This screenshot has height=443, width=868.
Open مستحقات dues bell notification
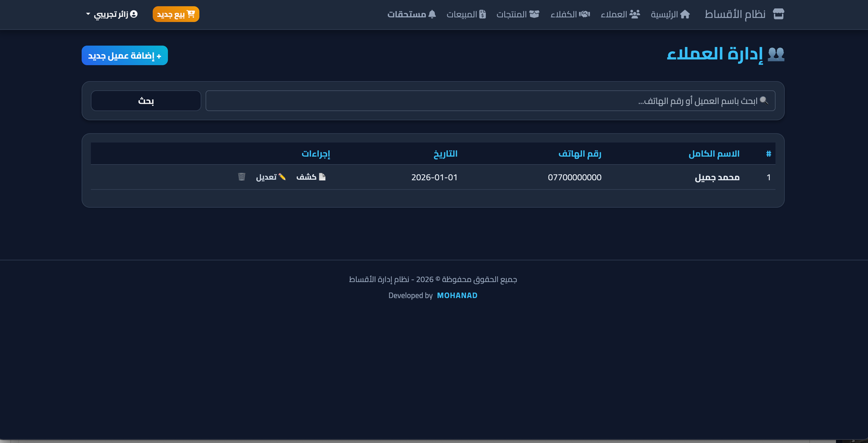click(411, 14)
